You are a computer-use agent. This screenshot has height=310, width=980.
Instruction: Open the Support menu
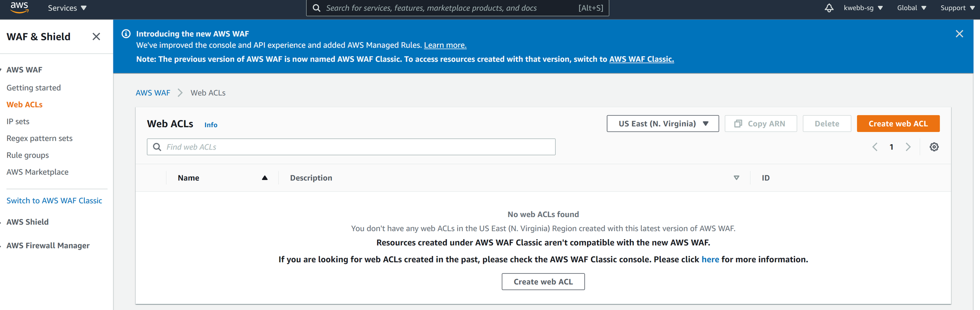(957, 8)
